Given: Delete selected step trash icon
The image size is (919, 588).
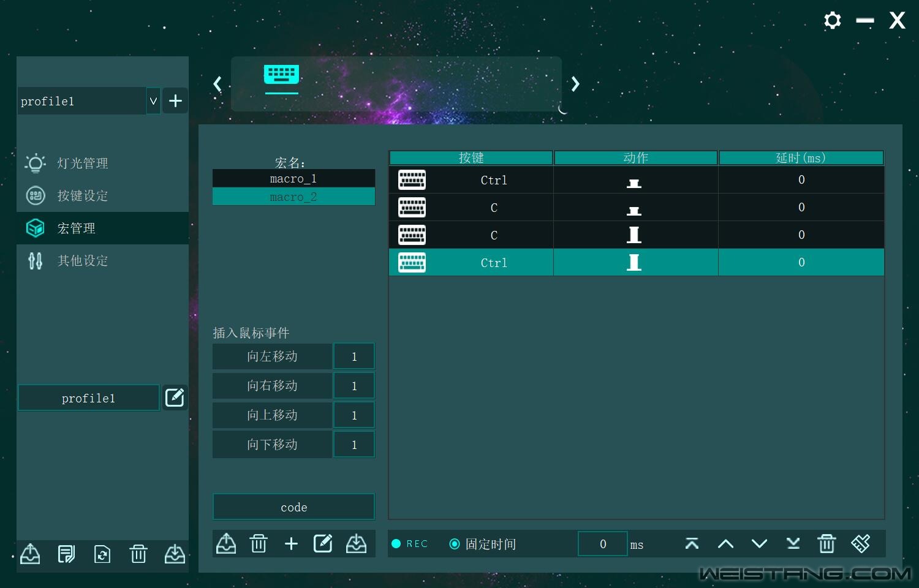Looking at the screenshot, I should (826, 543).
